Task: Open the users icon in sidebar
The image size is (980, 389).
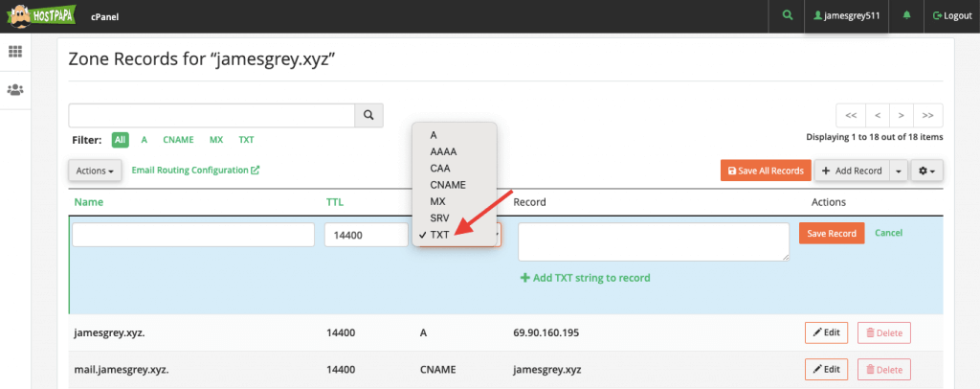Action: (x=15, y=90)
